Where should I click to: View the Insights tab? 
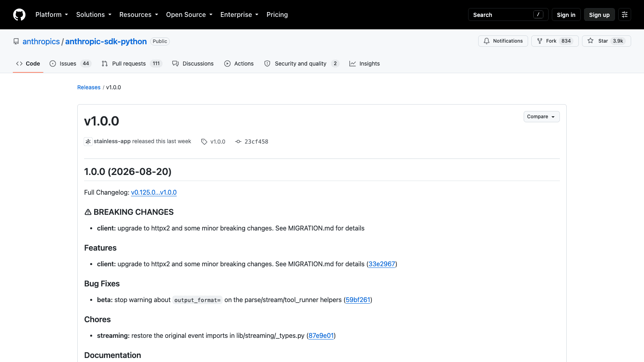365,64
